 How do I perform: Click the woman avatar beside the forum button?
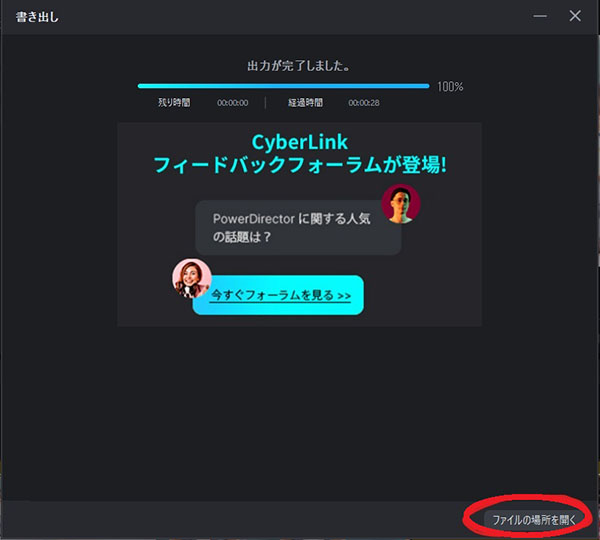[191, 278]
